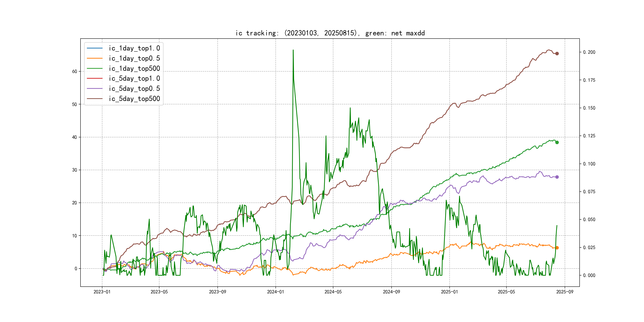Click the tallest dark green maxdd spike peak

(293, 50)
